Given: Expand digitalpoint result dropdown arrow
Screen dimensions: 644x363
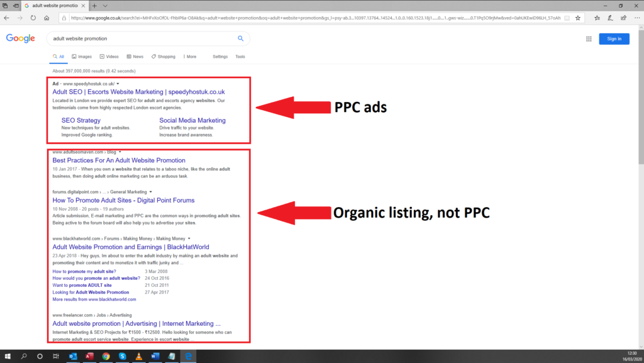Looking at the screenshot, I should [x=151, y=192].
